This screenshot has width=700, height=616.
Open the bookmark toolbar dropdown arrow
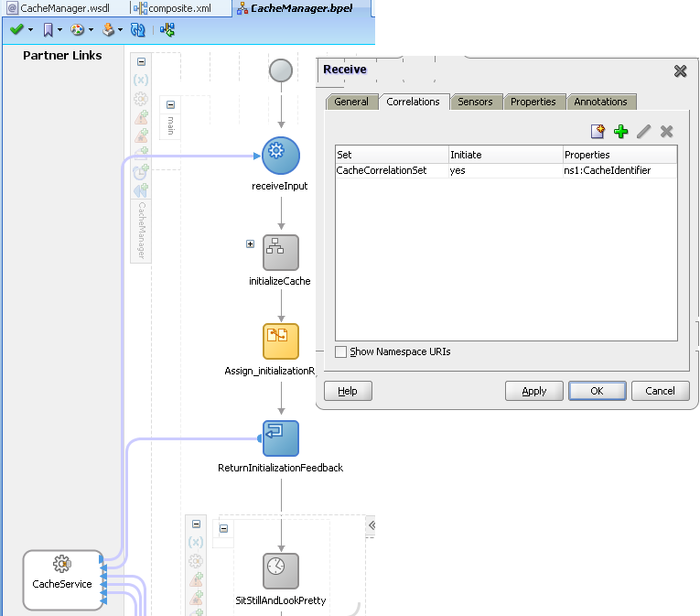pyautogui.click(x=59, y=30)
